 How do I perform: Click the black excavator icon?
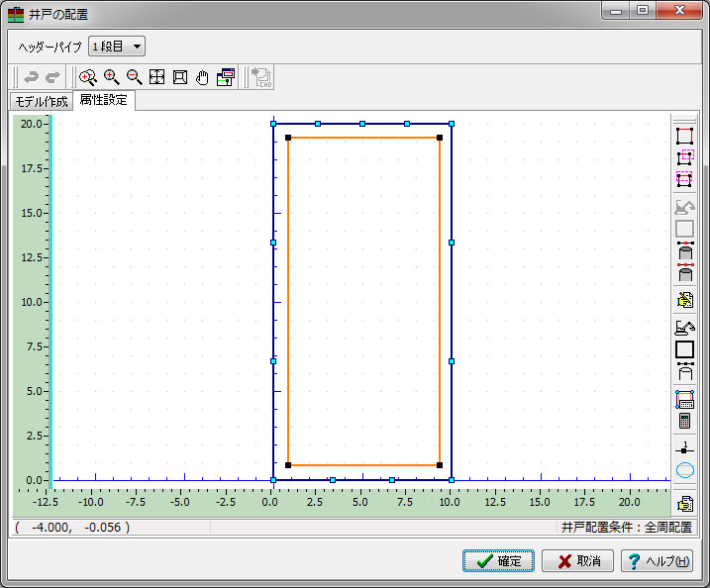684,328
